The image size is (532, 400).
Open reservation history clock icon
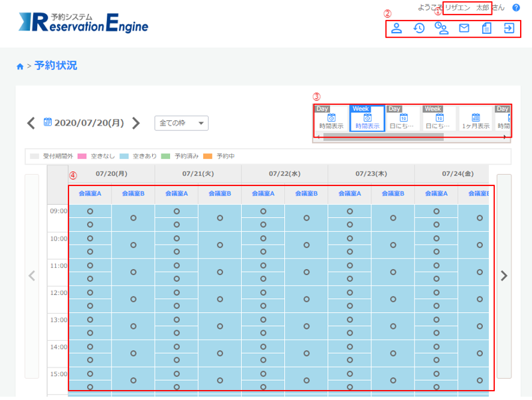[x=419, y=28]
